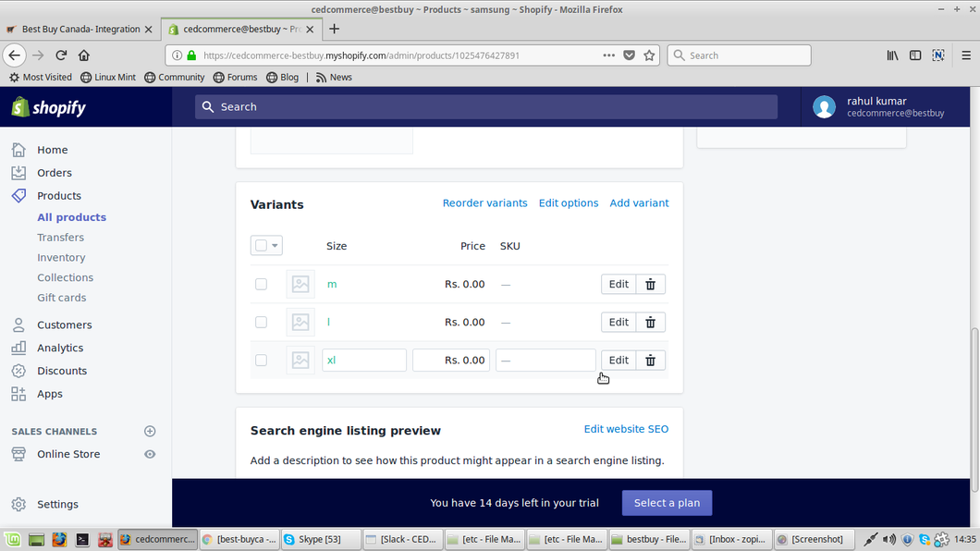Click trash icon for xl variant
Image resolution: width=980 pixels, height=551 pixels.
point(650,361)
